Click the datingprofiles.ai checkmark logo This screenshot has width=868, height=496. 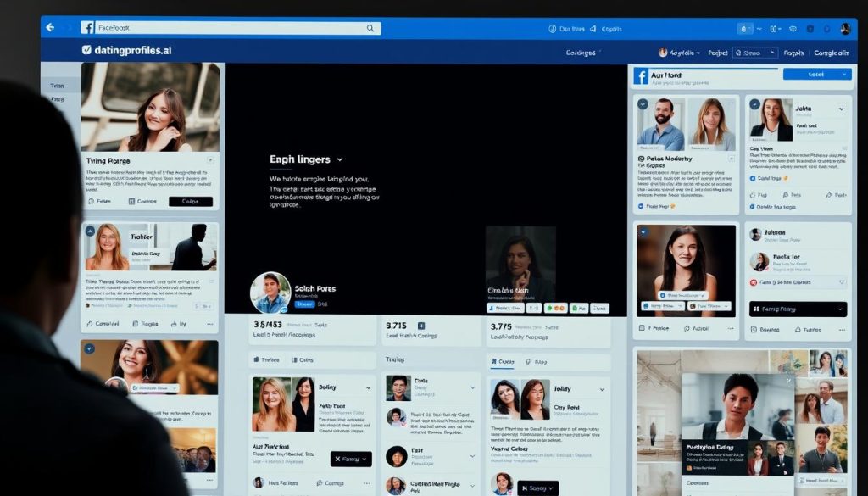point(87,50)
